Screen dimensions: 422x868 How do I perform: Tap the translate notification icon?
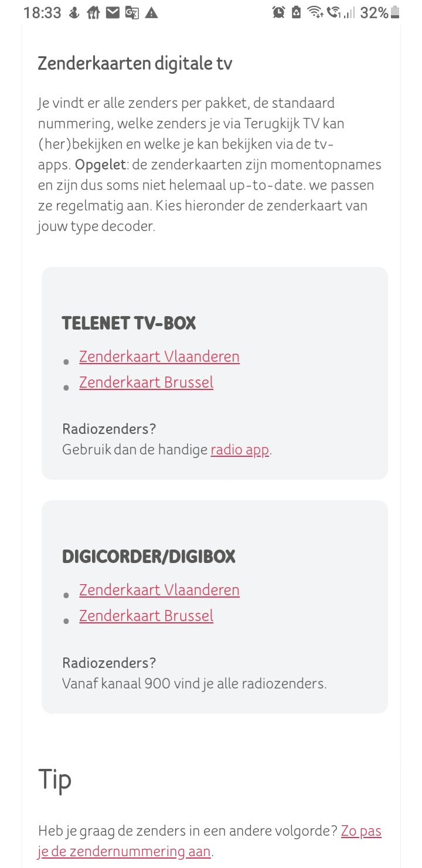pos(132,13)
